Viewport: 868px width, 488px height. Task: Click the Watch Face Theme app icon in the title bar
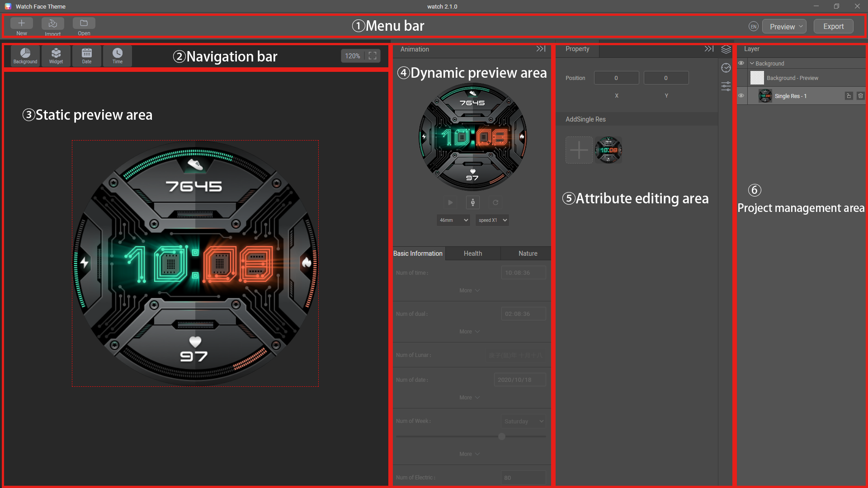[x=8, y=6]
